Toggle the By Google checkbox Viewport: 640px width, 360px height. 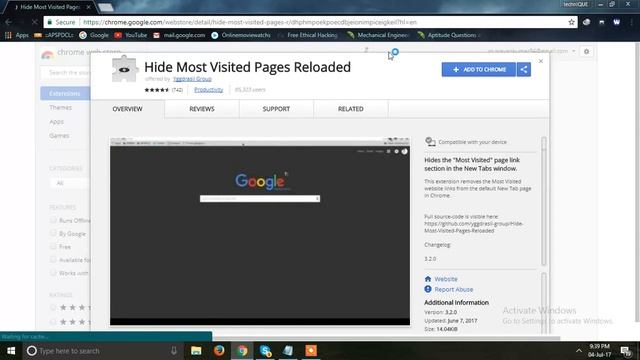click(x=53, y=233)
